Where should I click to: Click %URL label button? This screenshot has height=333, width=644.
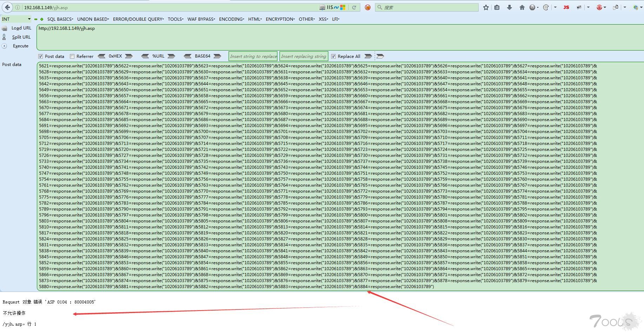(158, 56)
